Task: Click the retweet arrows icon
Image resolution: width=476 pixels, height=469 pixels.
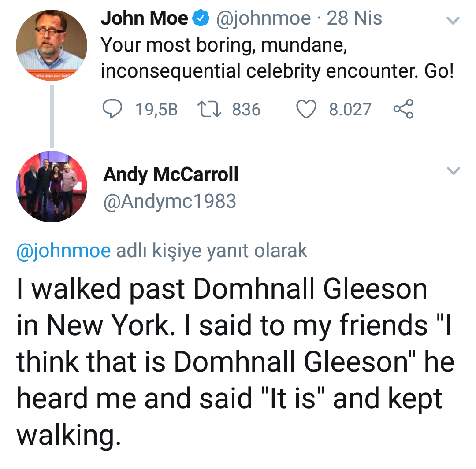Action: (x=209, y=109)
